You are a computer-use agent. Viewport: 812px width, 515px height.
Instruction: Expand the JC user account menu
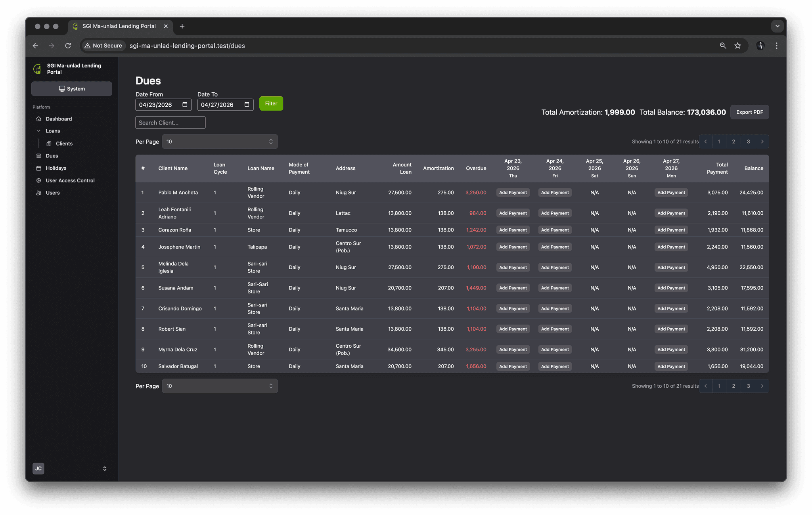pos(105,469)
